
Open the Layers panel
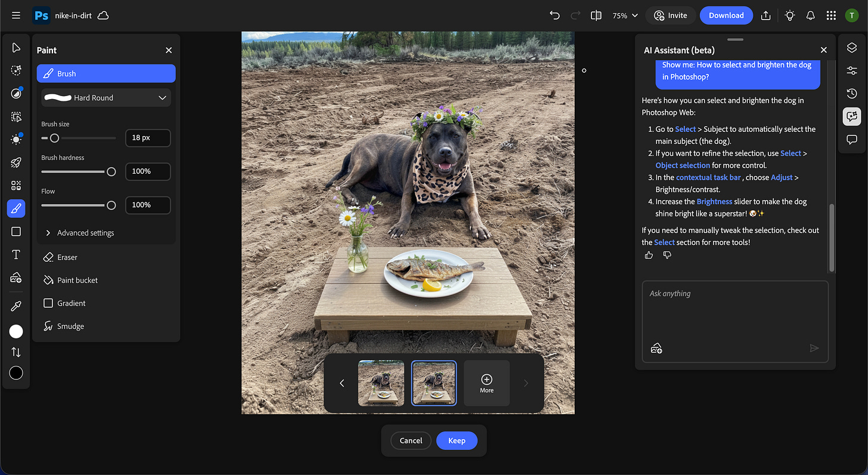coord(851,47)
